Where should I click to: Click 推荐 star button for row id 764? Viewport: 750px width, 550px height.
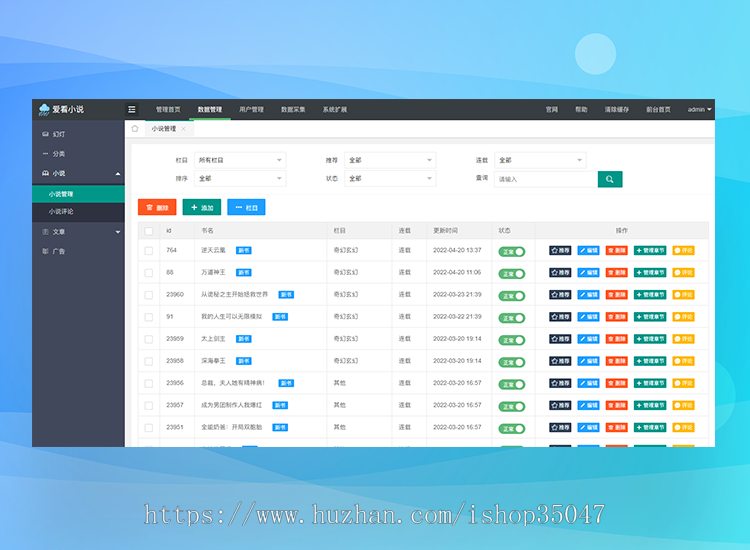pyautogui.click(x=560, y=250)
